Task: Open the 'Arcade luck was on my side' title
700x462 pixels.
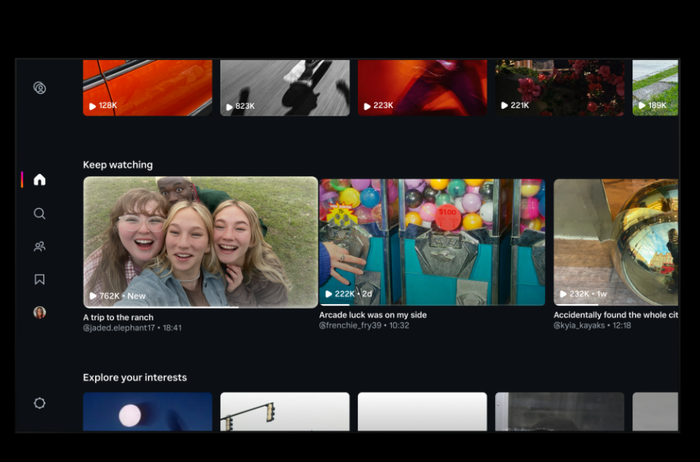Action: [x=373, y=315]
